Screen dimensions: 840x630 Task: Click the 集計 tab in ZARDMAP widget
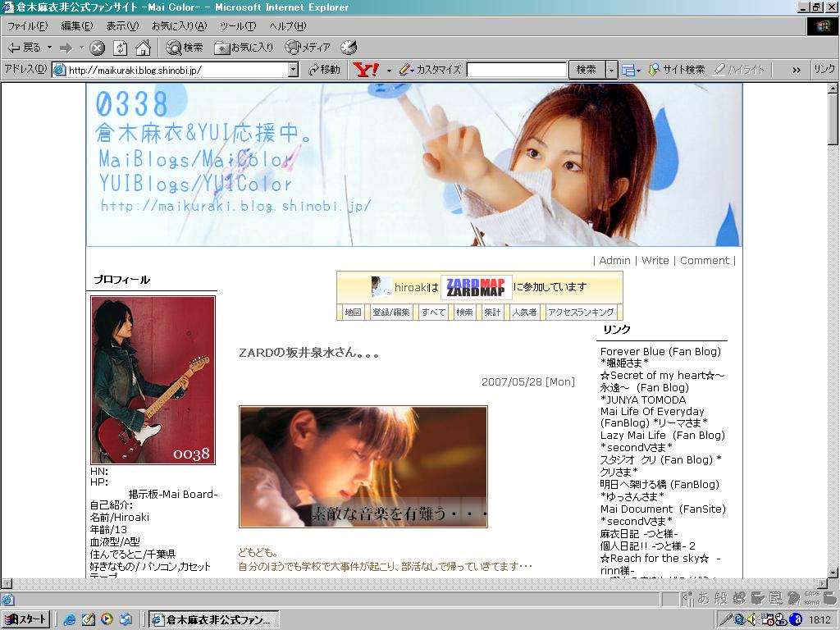pyautogui.click(x=492, y=313)
